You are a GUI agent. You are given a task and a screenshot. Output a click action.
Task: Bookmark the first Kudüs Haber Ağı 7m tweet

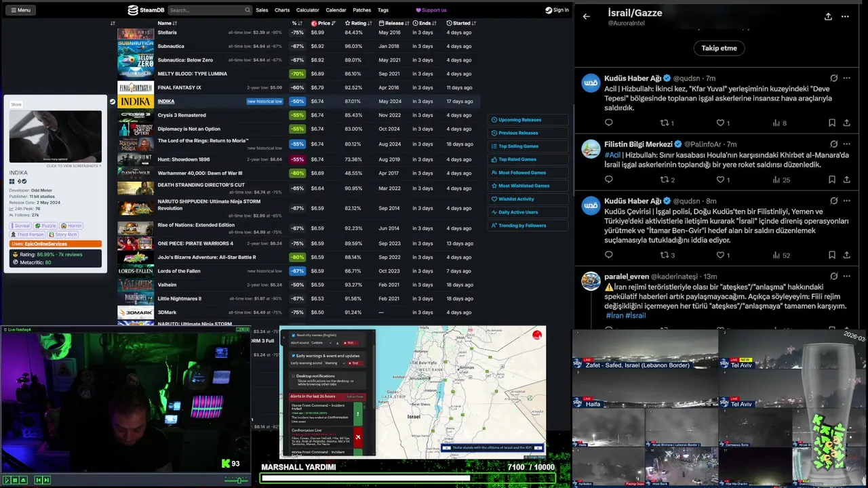831,123
